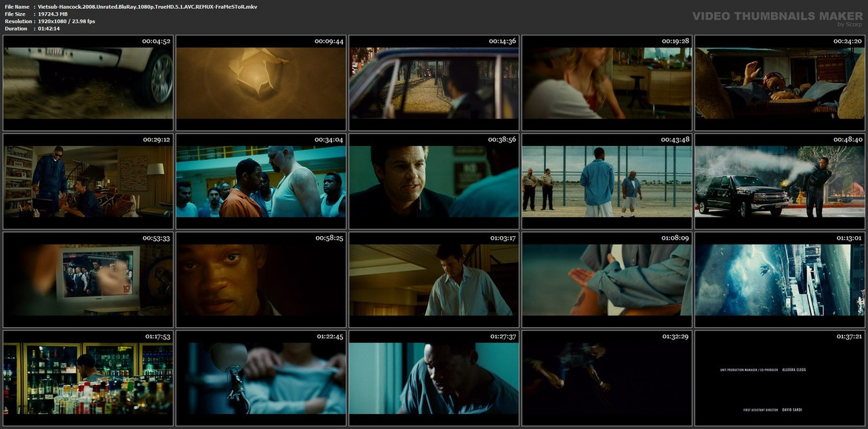Viewport: 868px width, 429px height.
Task: Open the thumbnail stamped 00:43:48
Action: tap(607, 181)
